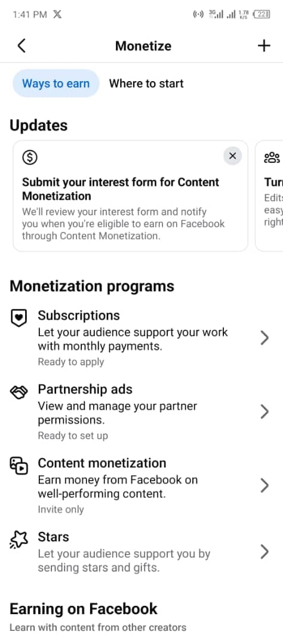Open Subscriptions using its chevron arrow
The height and width of the screenshot is (644, 283).
click(264, 338)
